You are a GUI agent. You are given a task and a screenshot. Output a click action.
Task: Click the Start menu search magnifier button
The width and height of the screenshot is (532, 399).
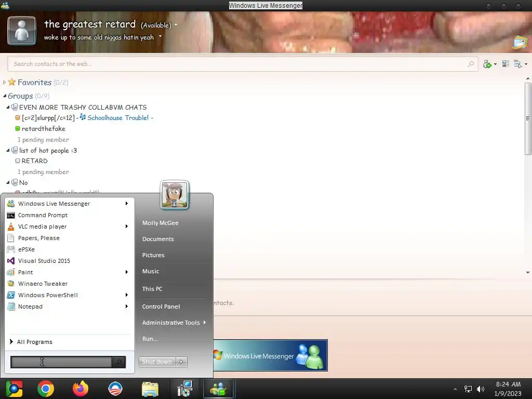click(x=119, y=362)
